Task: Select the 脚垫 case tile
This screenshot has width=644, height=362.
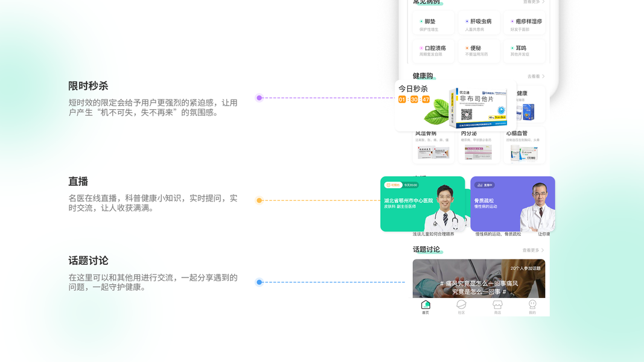Action: (434, 24)
